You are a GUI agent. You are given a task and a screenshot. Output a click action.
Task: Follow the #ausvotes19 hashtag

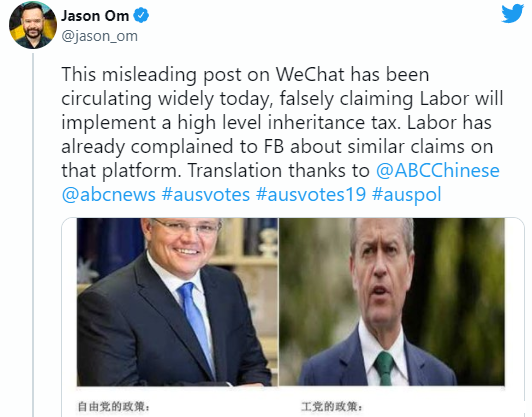(311, 194)
